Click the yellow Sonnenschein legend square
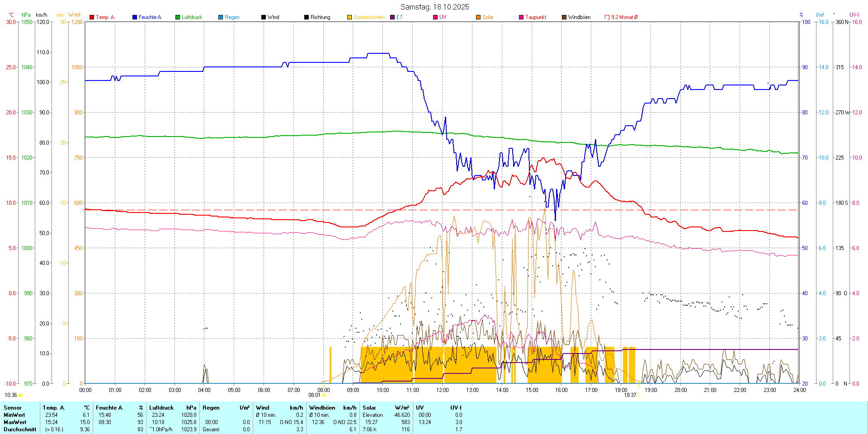Image resolution: width=868 pixels, height=434 pixels. [x=349, y=17]
